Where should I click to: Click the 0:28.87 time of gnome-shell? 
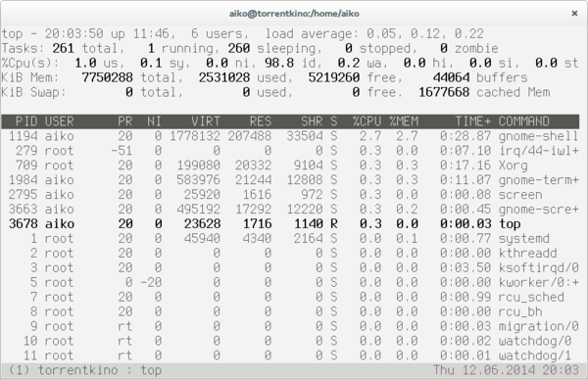tap(465, 136)
